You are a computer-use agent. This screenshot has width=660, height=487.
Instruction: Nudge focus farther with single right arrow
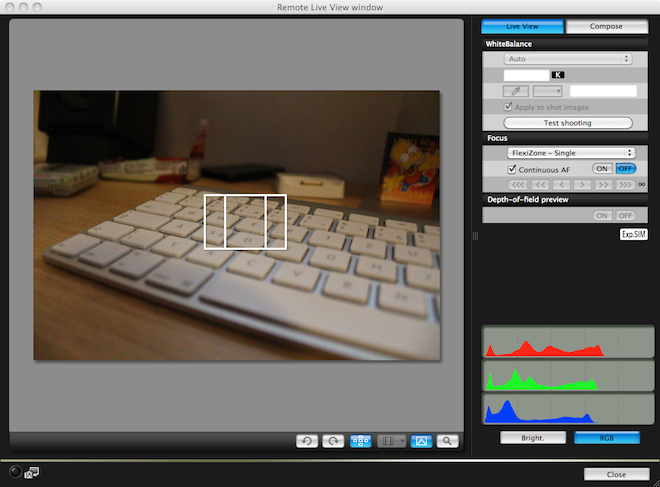pos(583,184)
